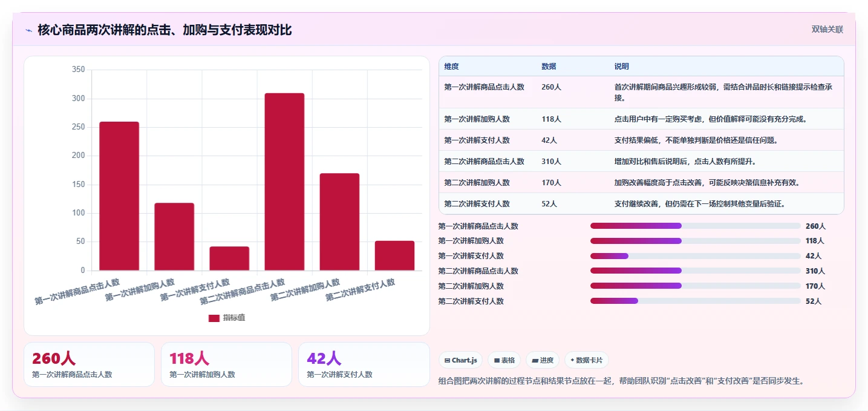Click 第一次讲解支付人数 in the table's 维度 column

[x=477, y=140]
